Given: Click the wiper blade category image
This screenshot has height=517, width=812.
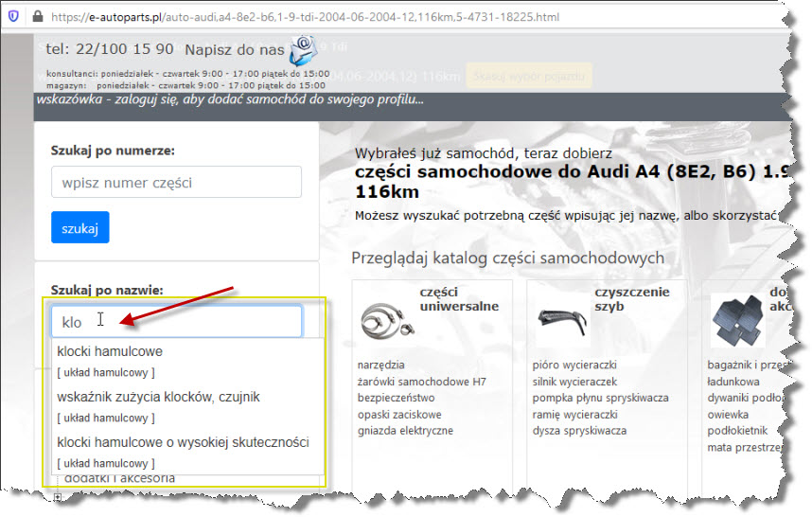Looking at the screenshot, I should (562, 320).
